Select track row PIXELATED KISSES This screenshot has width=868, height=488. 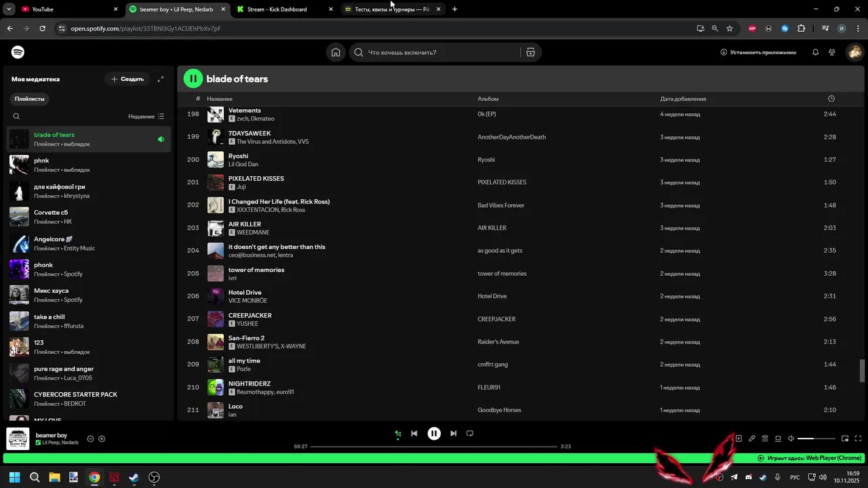pyautogui.click(x=518, y=182)
